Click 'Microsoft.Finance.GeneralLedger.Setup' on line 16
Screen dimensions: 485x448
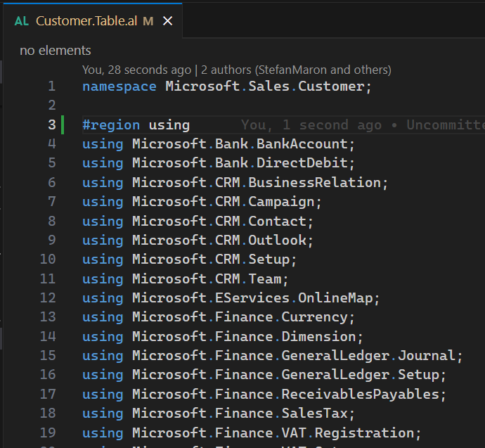pyautogui.click(x=285, y=375)
